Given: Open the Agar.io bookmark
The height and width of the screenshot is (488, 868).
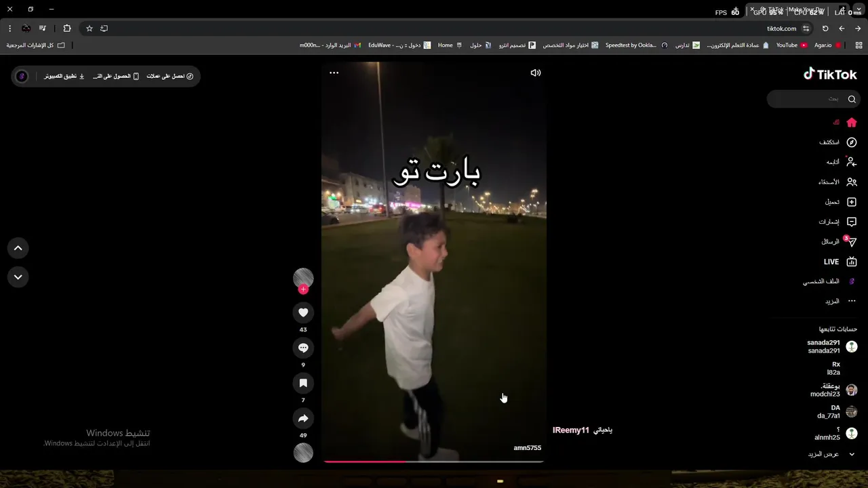Looking at the screenshot, I should point(827,45).
